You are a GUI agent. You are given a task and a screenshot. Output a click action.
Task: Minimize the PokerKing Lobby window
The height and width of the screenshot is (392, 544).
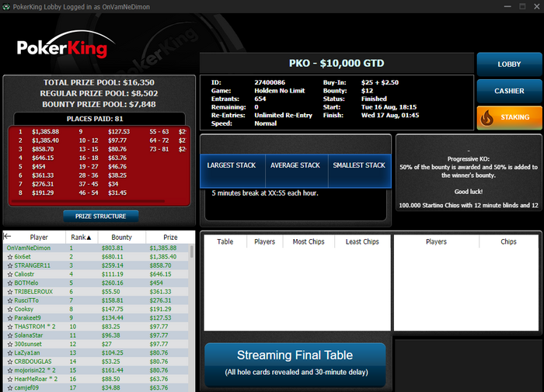click(x=507, y=6)
